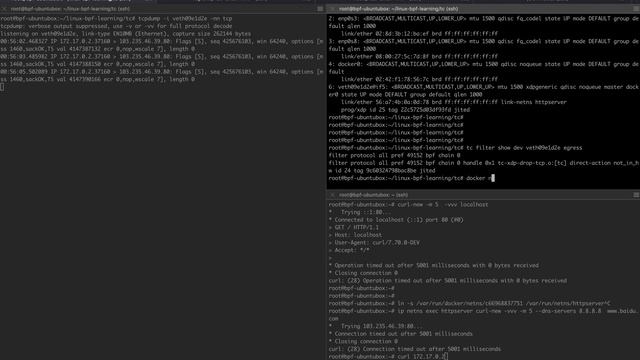Viewport: 640px width, 360px height.
Task: Click '> Accept: */*' line
Action: tap(349, 250)
